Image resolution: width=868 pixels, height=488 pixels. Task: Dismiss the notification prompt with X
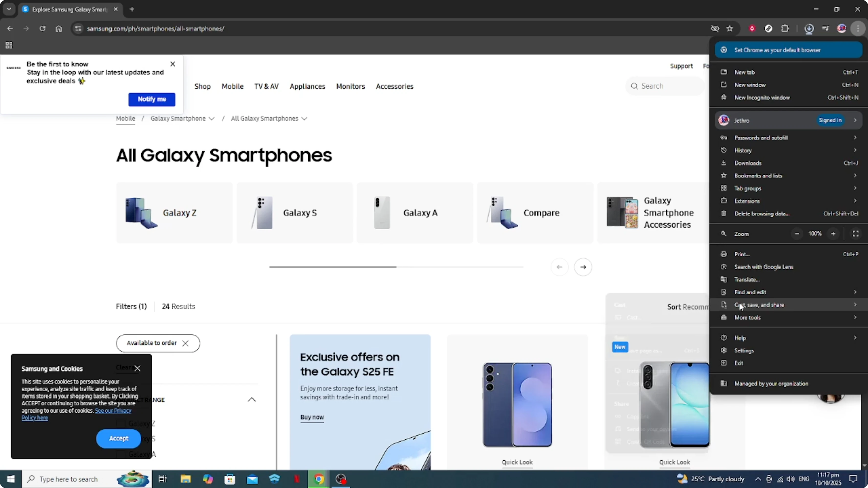(x=173, y=64)
